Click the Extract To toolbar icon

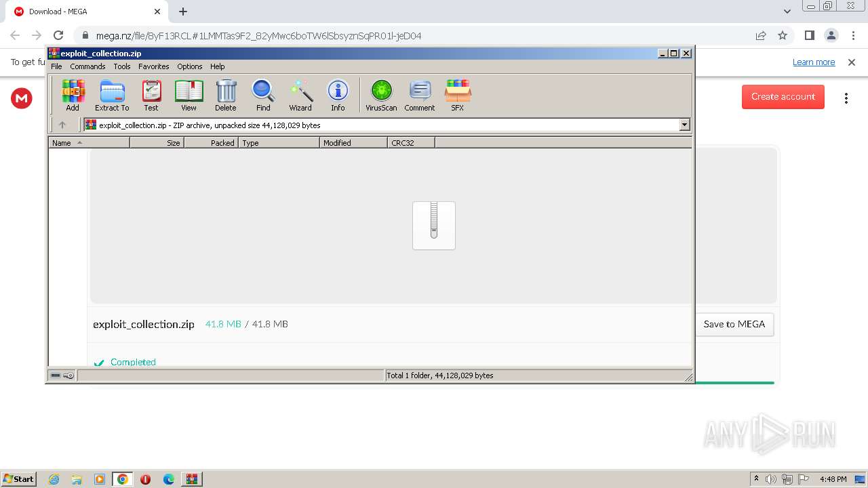(112, 95)
